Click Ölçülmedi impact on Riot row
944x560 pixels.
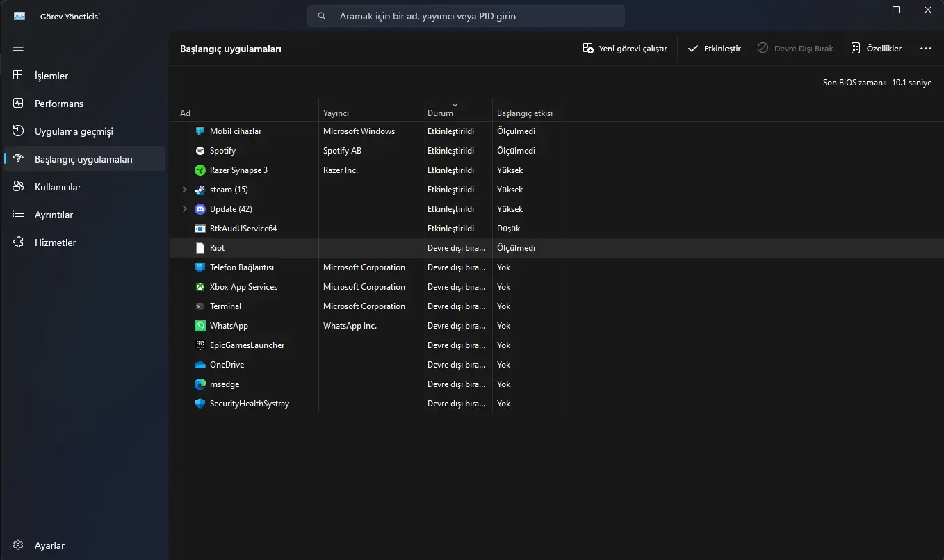click(x=516, y=248)
